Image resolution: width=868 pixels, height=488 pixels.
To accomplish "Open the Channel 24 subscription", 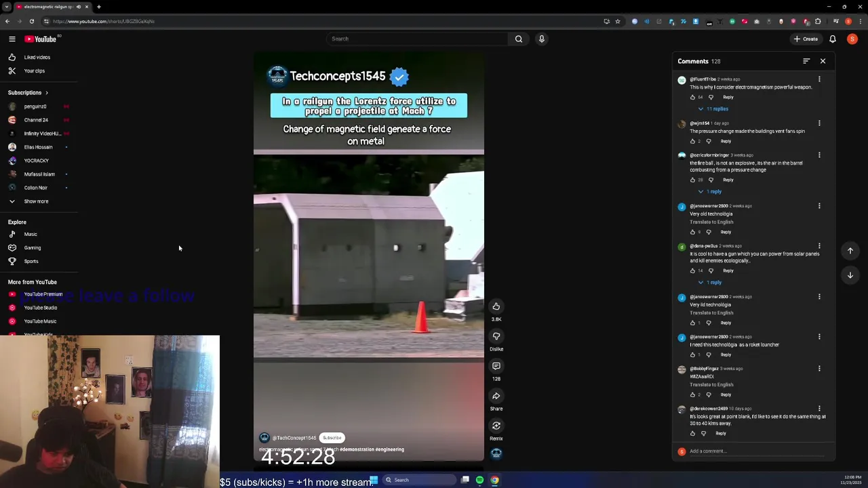I will (x=39, y=120).
